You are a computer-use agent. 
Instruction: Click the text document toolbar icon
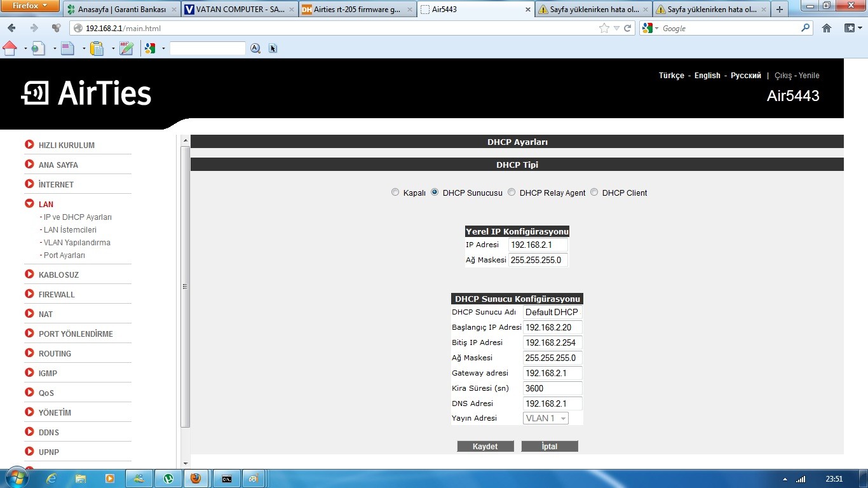[x=67, y=48]
